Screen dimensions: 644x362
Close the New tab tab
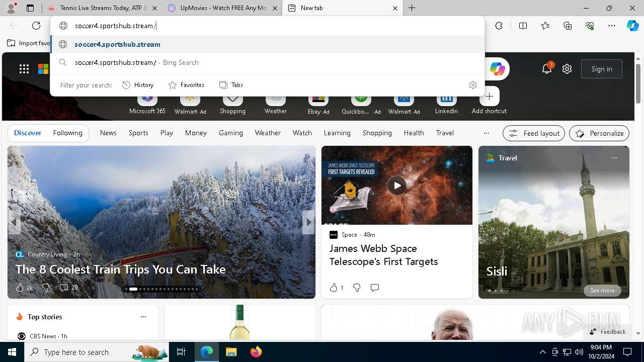point(395,8)
